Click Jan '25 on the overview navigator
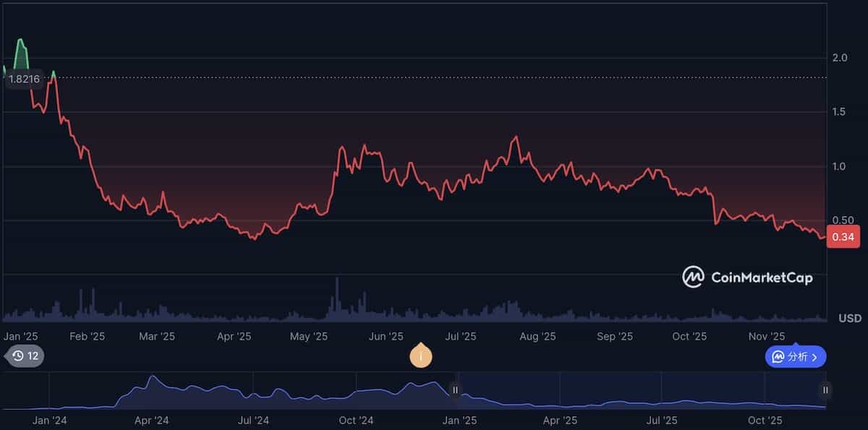 (x=459, y=420)
